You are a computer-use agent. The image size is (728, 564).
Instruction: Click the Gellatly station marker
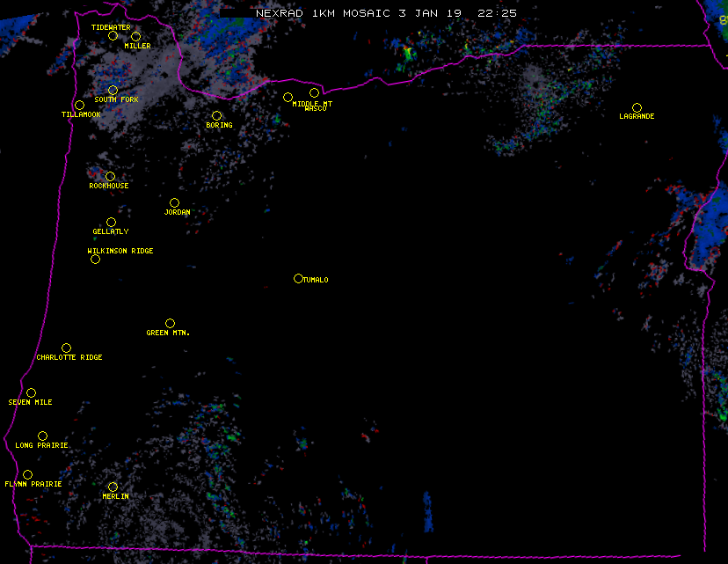click(111, 222)
